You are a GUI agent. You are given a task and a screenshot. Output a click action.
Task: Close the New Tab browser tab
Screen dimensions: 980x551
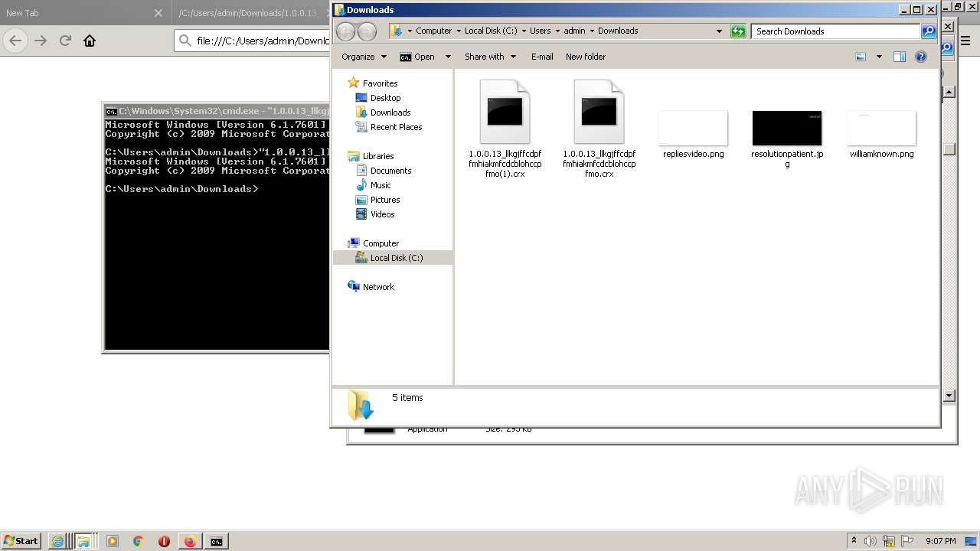[158, 13]
